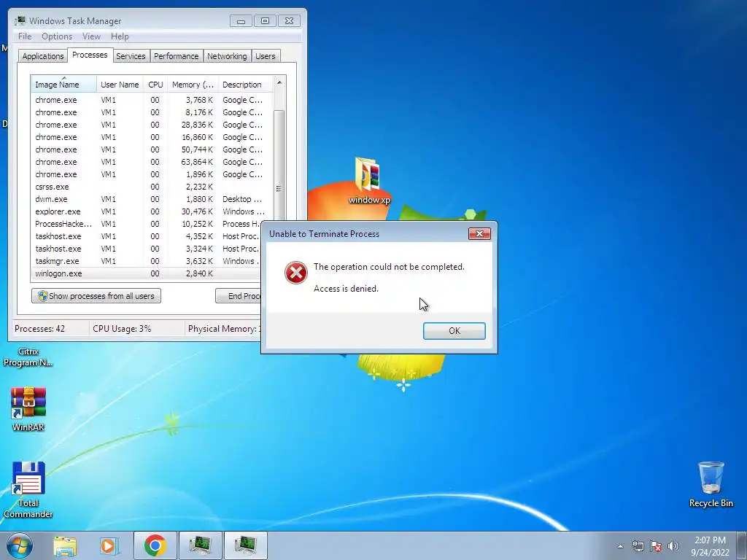Click the network status tray icon
Image resolution: width=747 pixels, height=560 pixels.
point(638,546)
